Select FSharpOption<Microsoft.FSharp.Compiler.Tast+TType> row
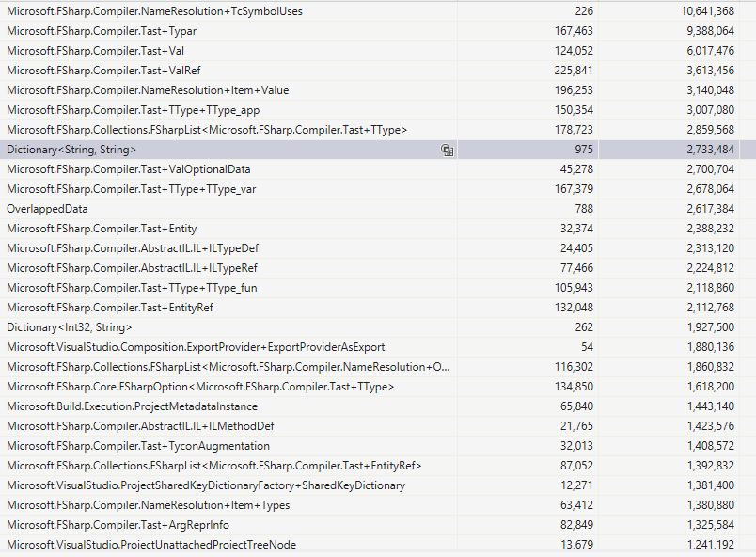Screen dimensions: 756x557 point(378,387)
